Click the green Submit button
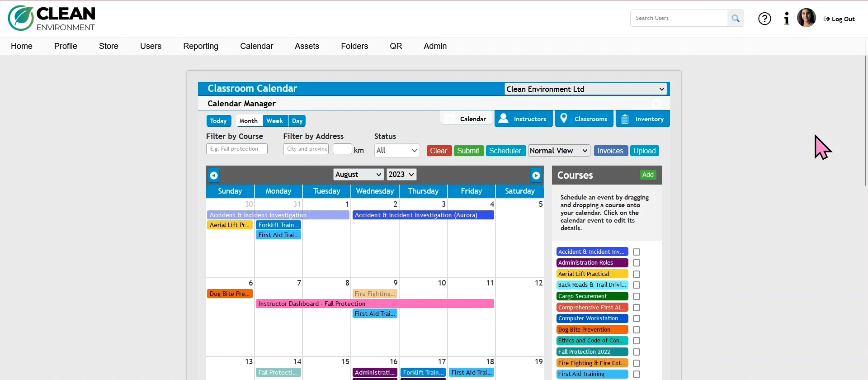This screenshot has width=868, height=380. 468,151
